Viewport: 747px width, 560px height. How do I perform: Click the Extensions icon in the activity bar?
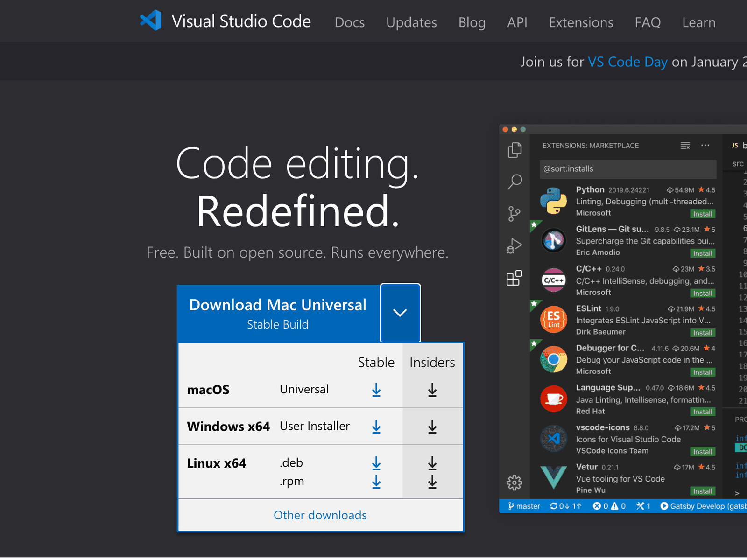coord(514,278)
